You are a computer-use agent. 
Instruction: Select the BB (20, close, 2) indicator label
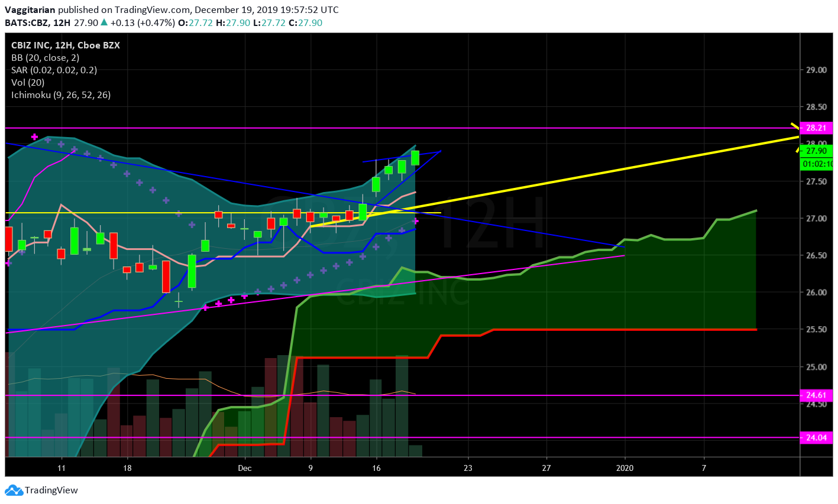pos(46,58)
